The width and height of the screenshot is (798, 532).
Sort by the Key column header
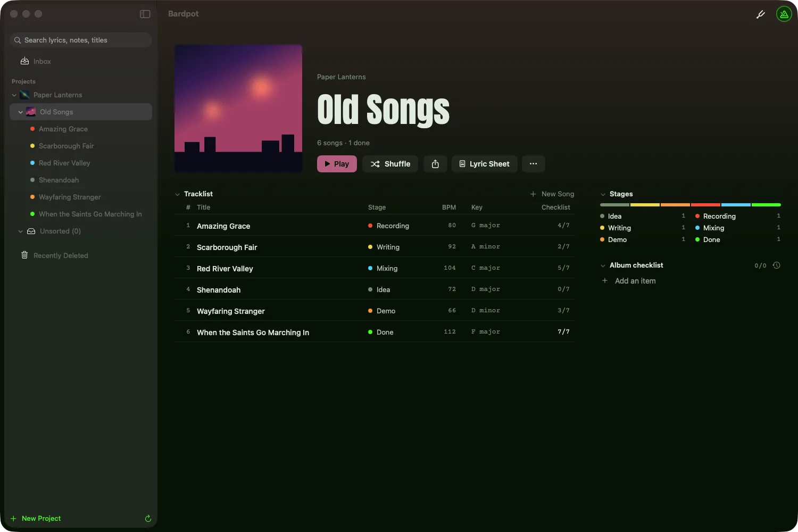[477, 207]
